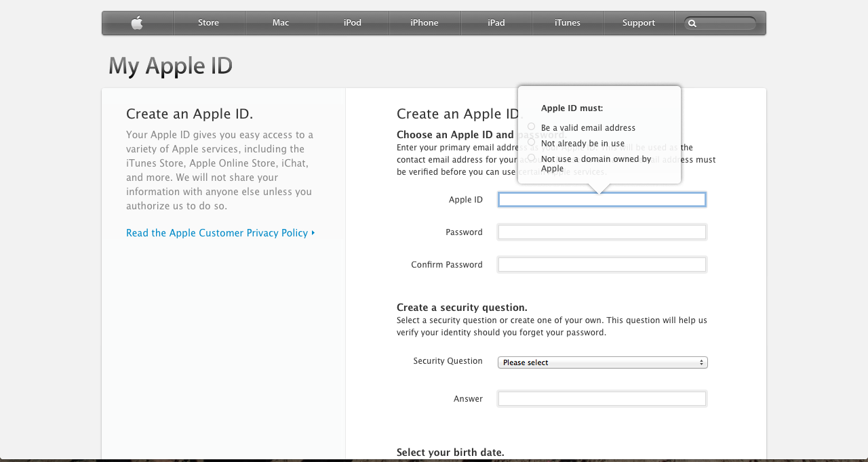Screen dimensions: 868x462
Task: Open the iTunes nav tab
Action: (x=568, y=23)
